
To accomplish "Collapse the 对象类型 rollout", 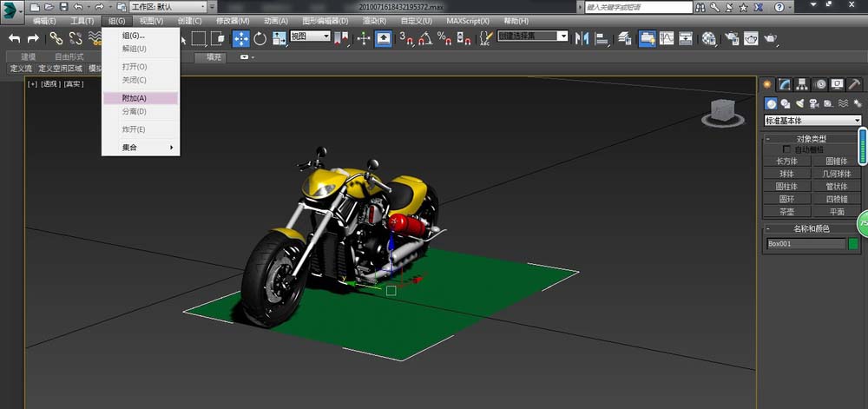I will [x=811, y=138].
